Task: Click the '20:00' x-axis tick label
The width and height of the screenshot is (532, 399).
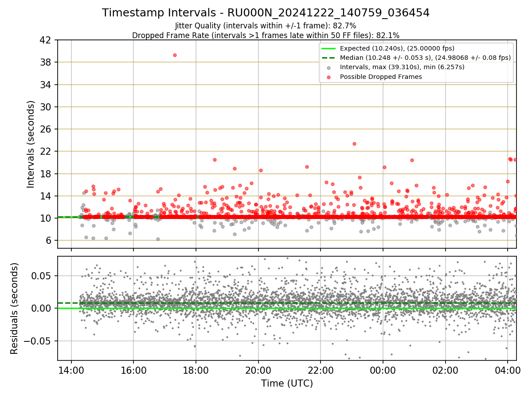Action: coord(258,370)
